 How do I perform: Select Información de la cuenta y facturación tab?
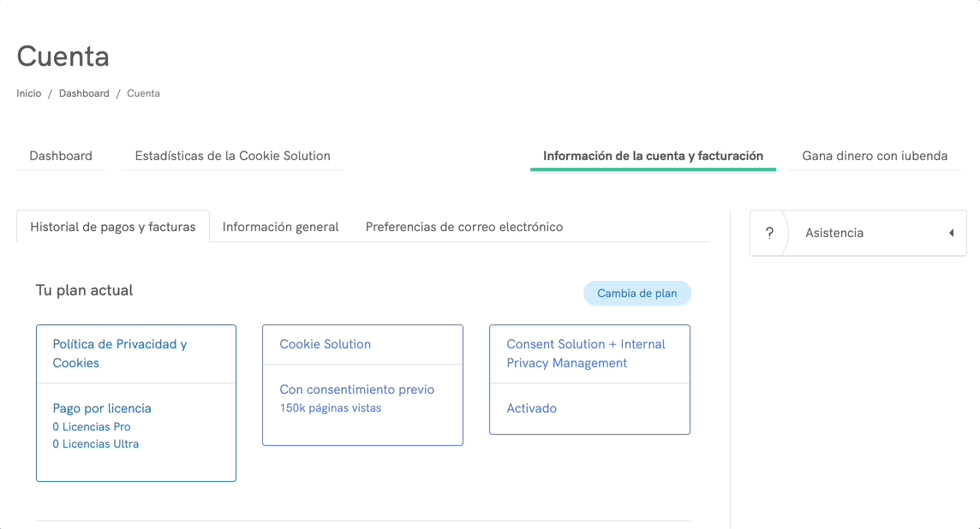[x=653, y=156]
